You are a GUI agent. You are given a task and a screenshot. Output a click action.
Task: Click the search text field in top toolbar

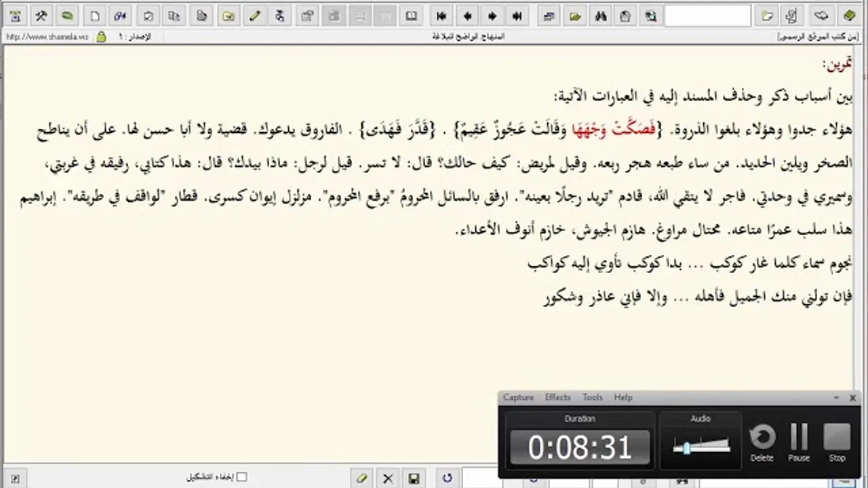(708, 16)
